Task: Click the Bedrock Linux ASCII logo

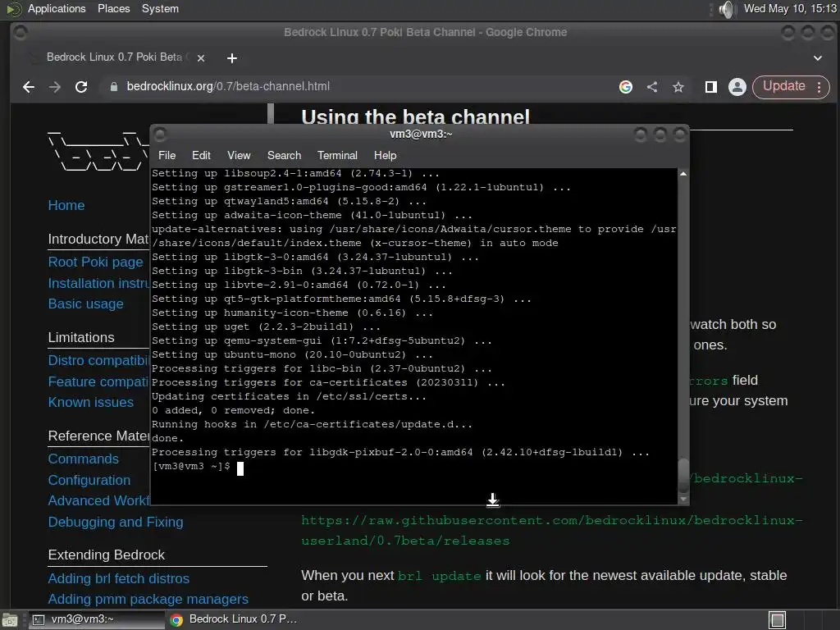Action: 98,151
